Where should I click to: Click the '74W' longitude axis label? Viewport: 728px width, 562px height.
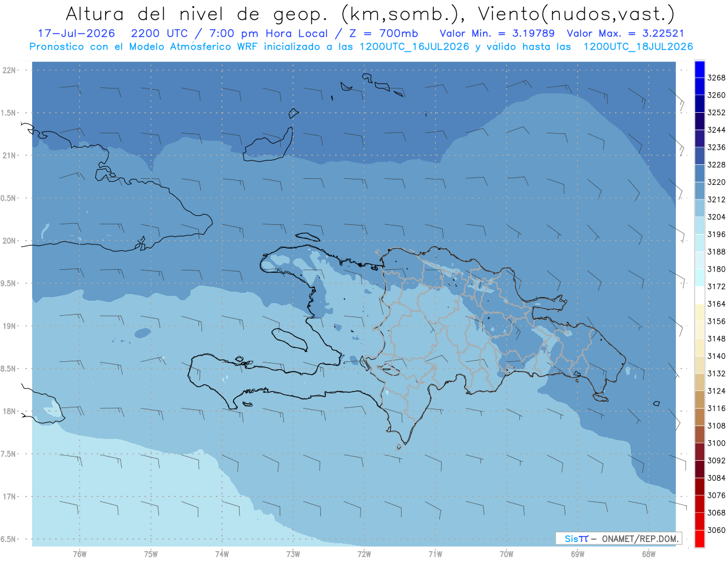222,554
